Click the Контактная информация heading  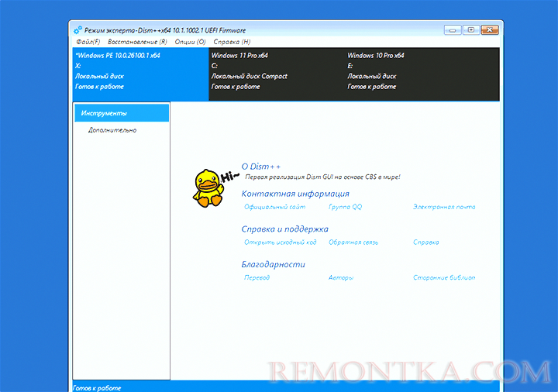click(295, 194)
